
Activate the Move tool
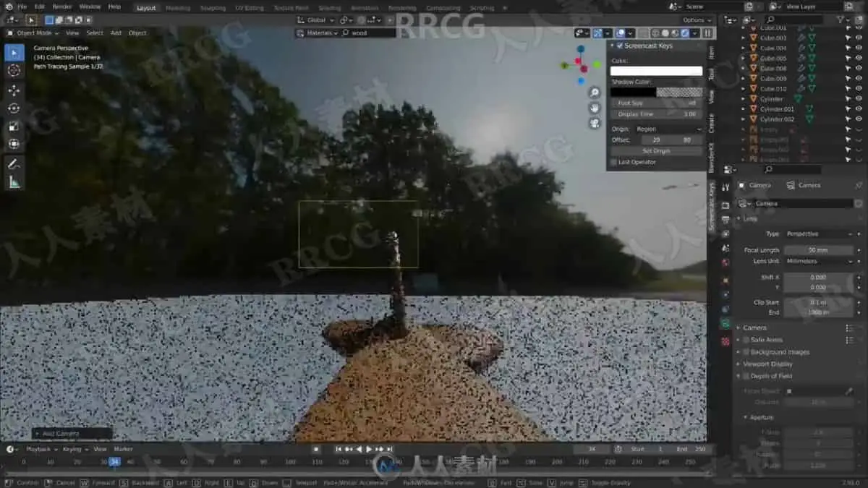click(x=14, y=90)
